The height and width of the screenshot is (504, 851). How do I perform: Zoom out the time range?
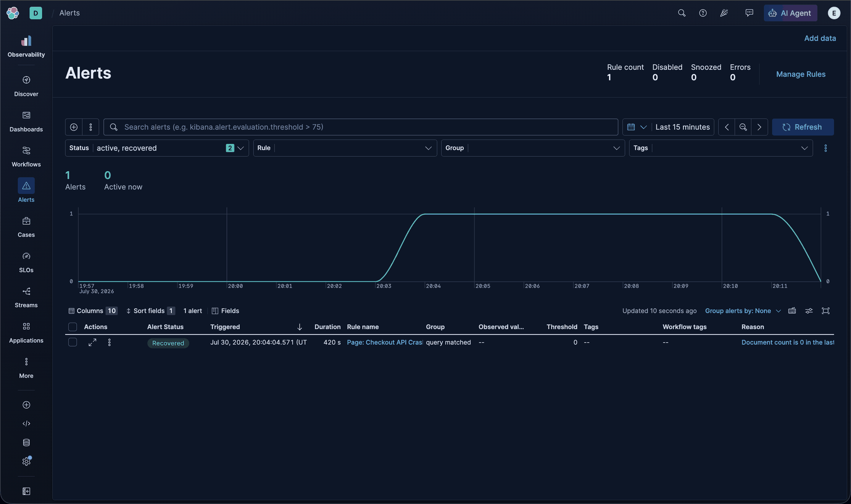coord(743,127)
